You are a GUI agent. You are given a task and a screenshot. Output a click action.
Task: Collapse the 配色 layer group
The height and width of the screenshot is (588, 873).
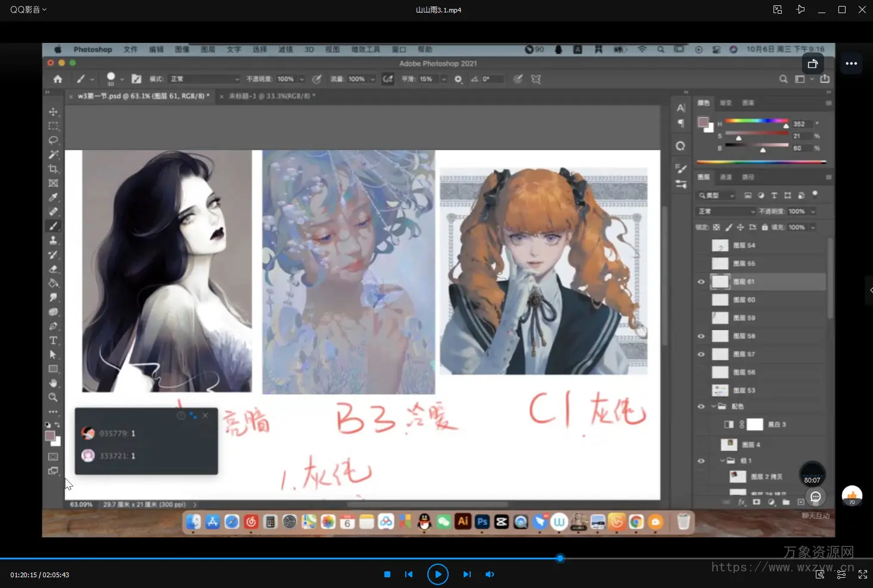click(x=713, y=406)
